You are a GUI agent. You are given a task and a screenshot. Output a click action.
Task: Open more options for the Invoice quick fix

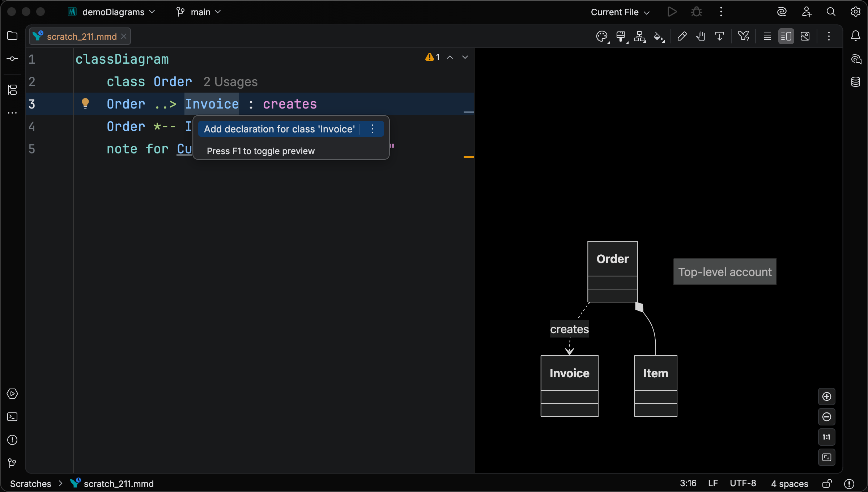click(x=373, y=129)
